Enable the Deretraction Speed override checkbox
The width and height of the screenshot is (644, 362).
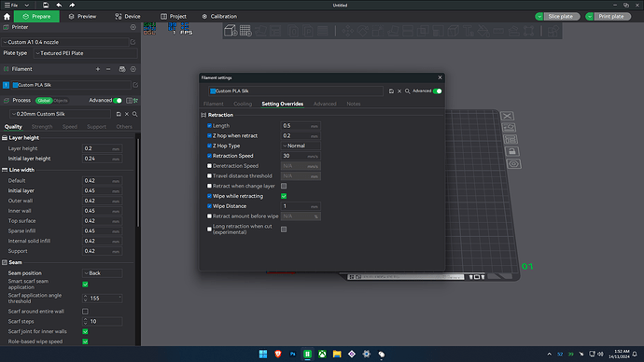pyautogui.click(x=209, y=166)
